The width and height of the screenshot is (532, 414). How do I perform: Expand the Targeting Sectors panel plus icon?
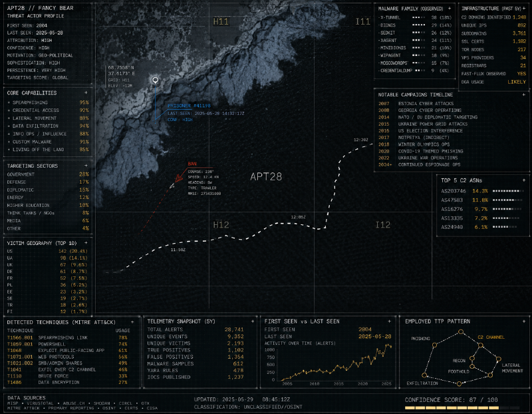(86, 165)
